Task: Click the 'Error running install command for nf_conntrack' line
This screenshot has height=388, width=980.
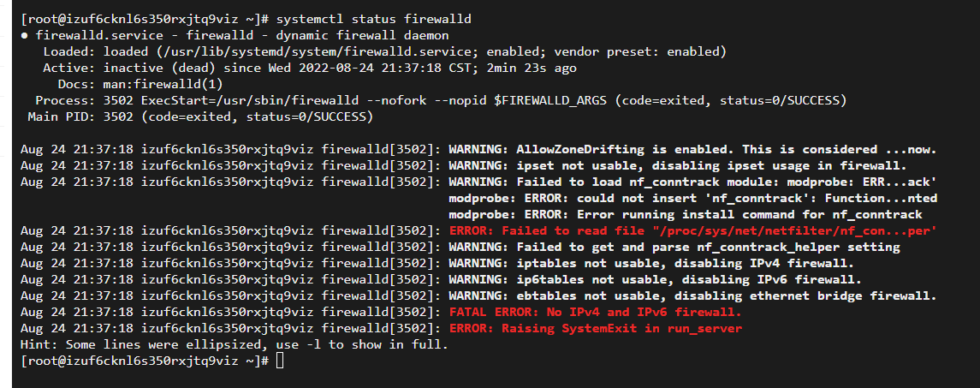Action: tap(685, 215)
